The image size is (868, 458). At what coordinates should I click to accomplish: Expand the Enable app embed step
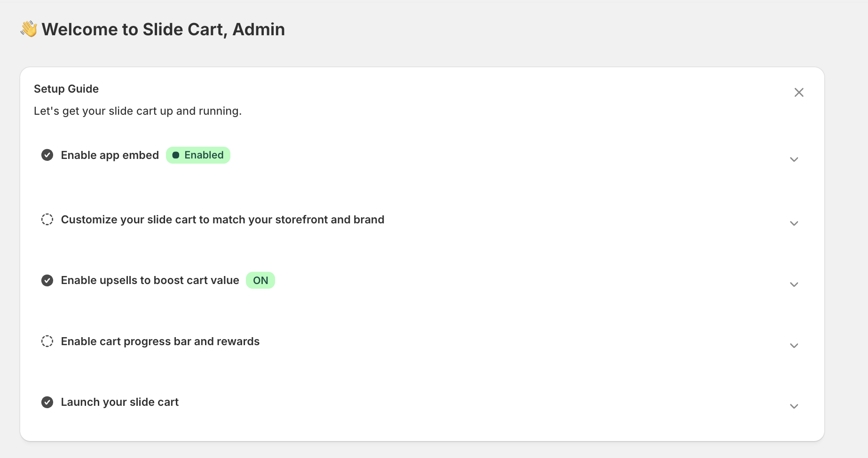pos(794,159)
